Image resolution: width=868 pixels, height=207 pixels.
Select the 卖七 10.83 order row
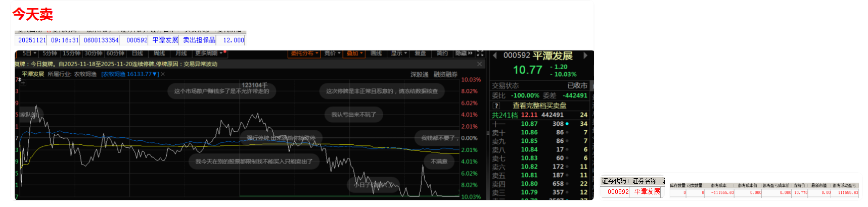point(540,158)
